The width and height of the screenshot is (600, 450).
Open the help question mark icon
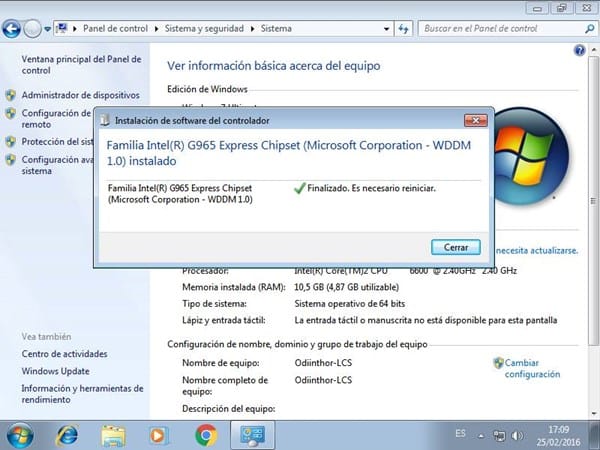pos(579,50)
